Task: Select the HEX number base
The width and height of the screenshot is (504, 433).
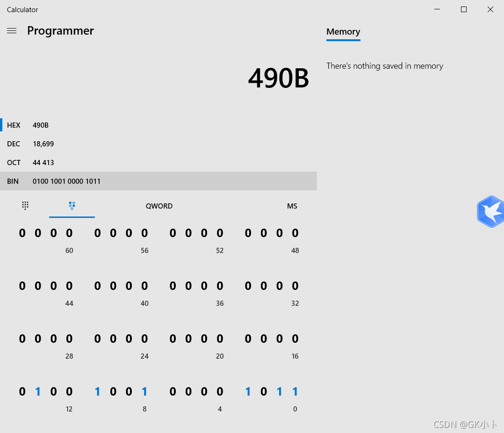Action: (x=158, y=125)
